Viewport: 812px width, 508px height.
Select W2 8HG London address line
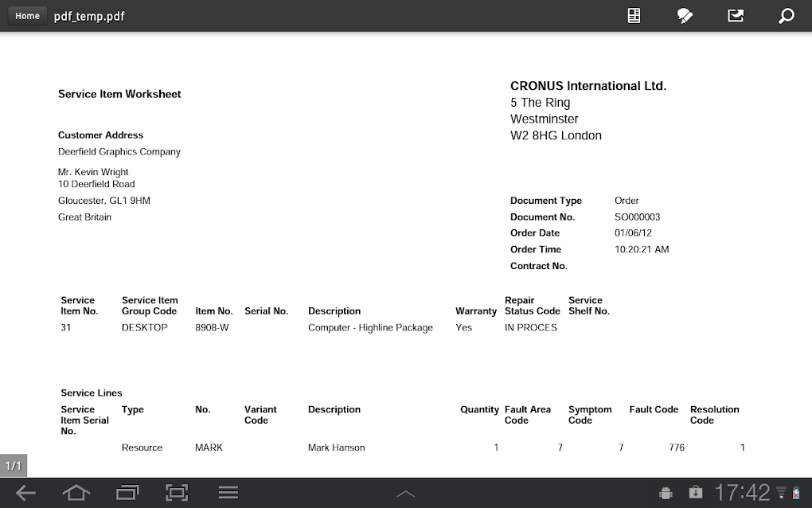point(556,135)
